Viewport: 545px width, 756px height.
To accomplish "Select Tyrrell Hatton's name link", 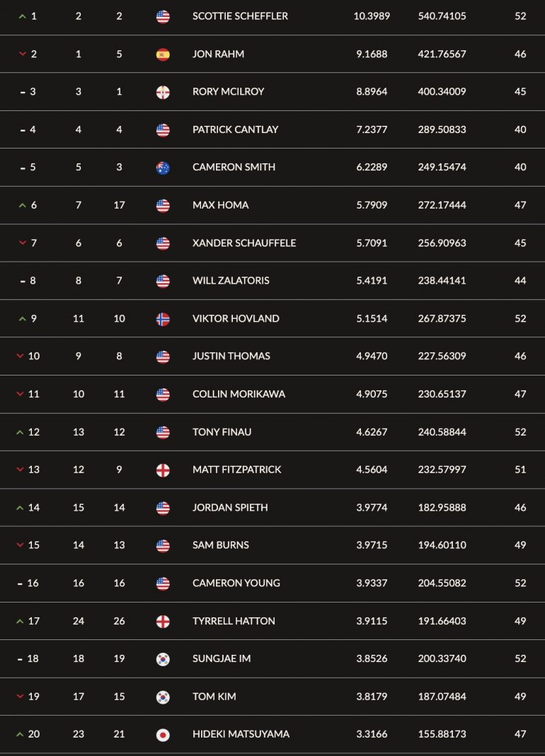I will point(234,621).
